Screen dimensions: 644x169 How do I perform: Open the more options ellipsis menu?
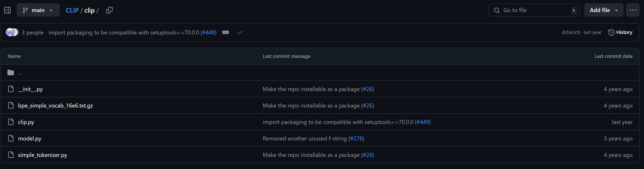(x=632, y=10)
